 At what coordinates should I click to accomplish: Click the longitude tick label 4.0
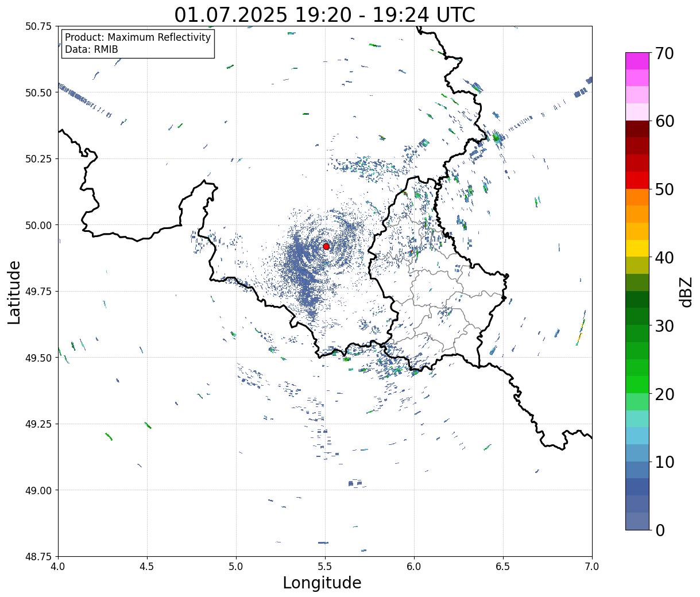tap(58, 566)
